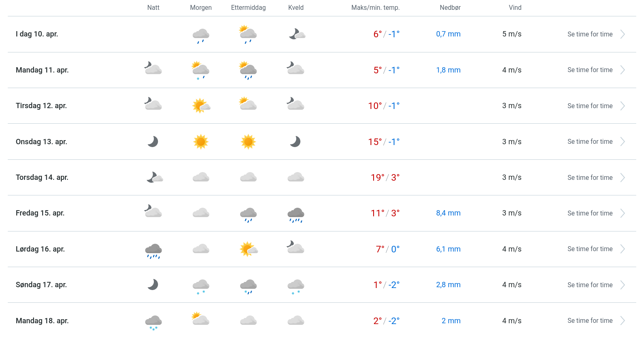Click the rainy night icon for Lørdag 16. apr.

[x=153, y=250]
